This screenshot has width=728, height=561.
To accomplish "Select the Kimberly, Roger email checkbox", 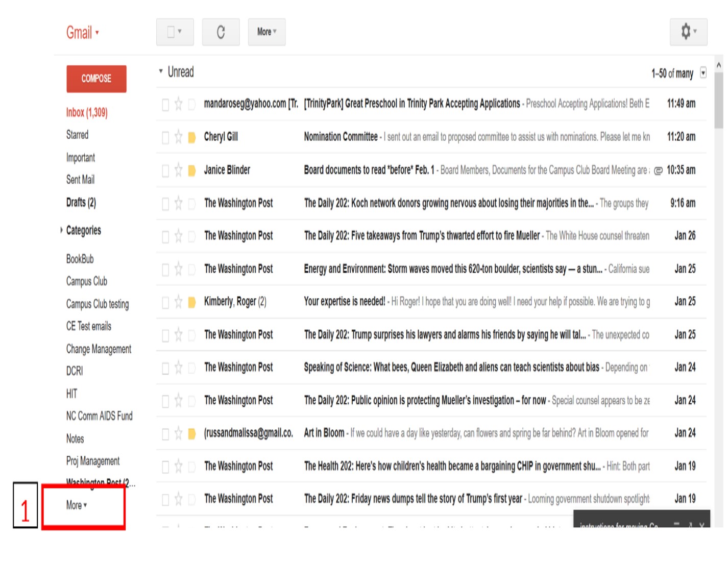I will point(165,302).
